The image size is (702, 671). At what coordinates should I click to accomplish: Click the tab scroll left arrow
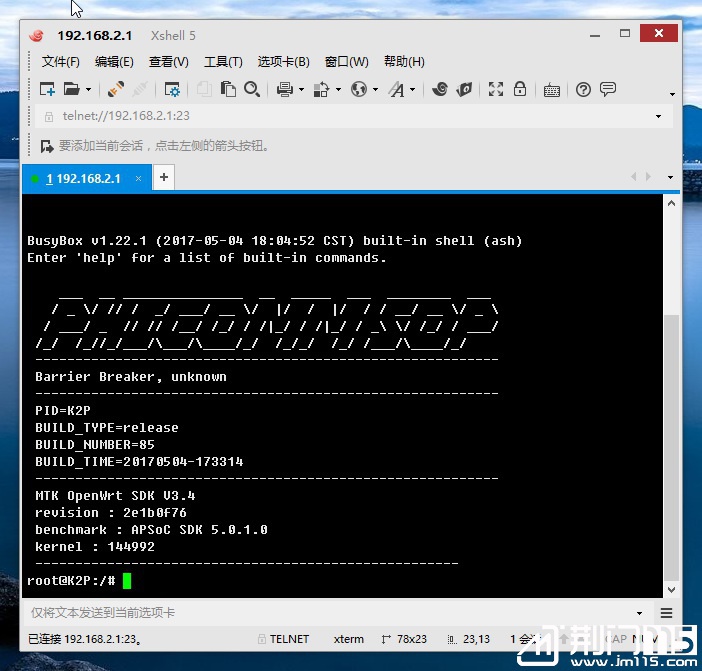(634, 177)
